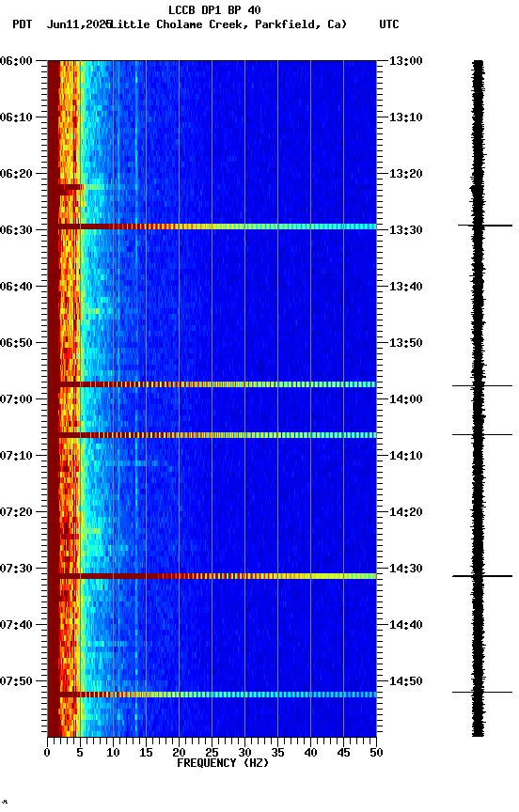Click the Jun11 date label in header
This screenshot has width=519, height=812.
click(79, 24)
